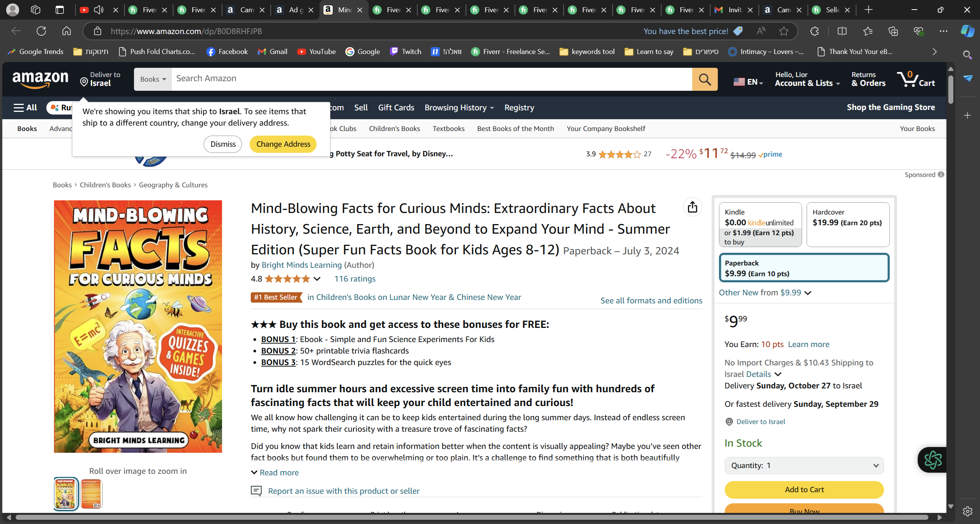The height and width of the screenshot is (524, 980).
Task: Select the Kindle format option
Action: click(760, 224)
